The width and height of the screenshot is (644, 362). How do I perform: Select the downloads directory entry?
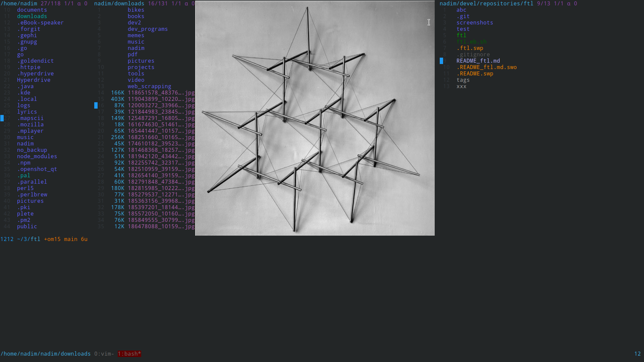(32, 16)
